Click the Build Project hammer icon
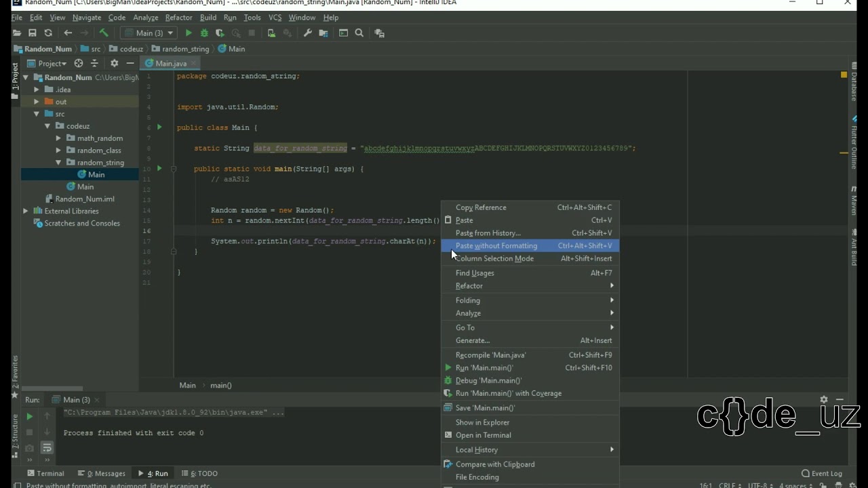The height and width of the screenshot is (488, 868). pos(104,33)
